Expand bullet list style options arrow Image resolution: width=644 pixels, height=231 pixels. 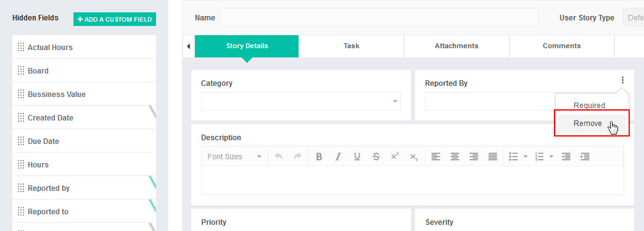point(526,157)
